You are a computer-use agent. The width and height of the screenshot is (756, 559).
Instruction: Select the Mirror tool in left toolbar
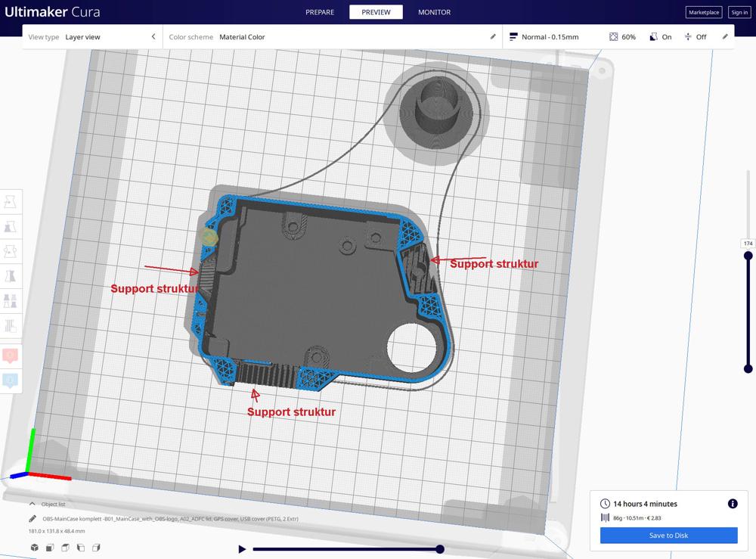11,276
